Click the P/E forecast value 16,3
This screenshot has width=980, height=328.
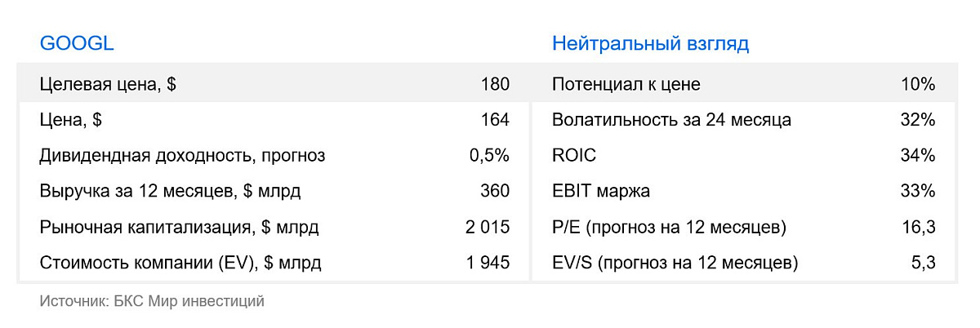(x=920, y=228)
